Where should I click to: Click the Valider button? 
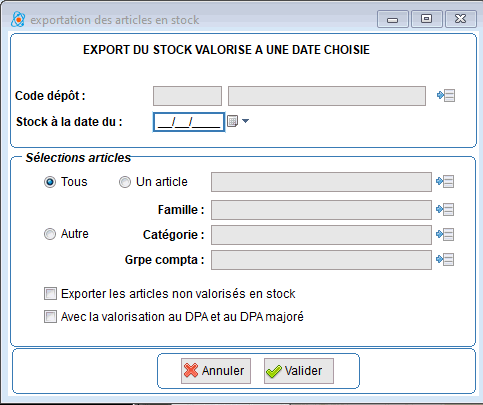click(299, 371)
